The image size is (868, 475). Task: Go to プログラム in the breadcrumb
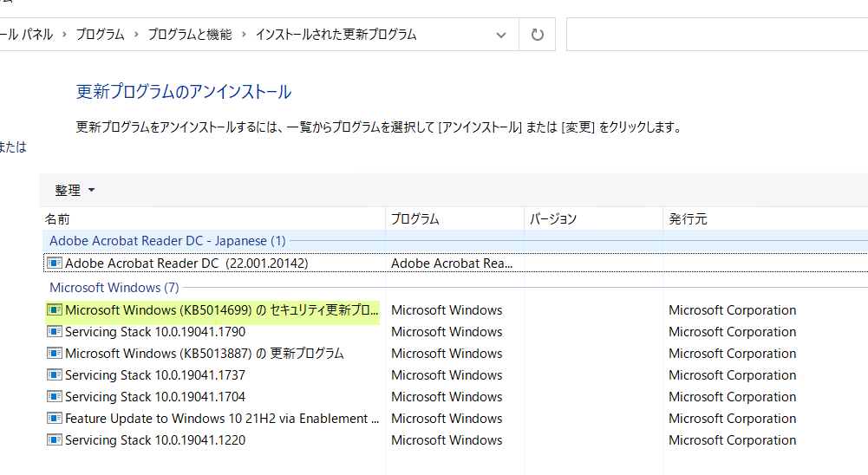pyautogui.click(x=101, y=35)
